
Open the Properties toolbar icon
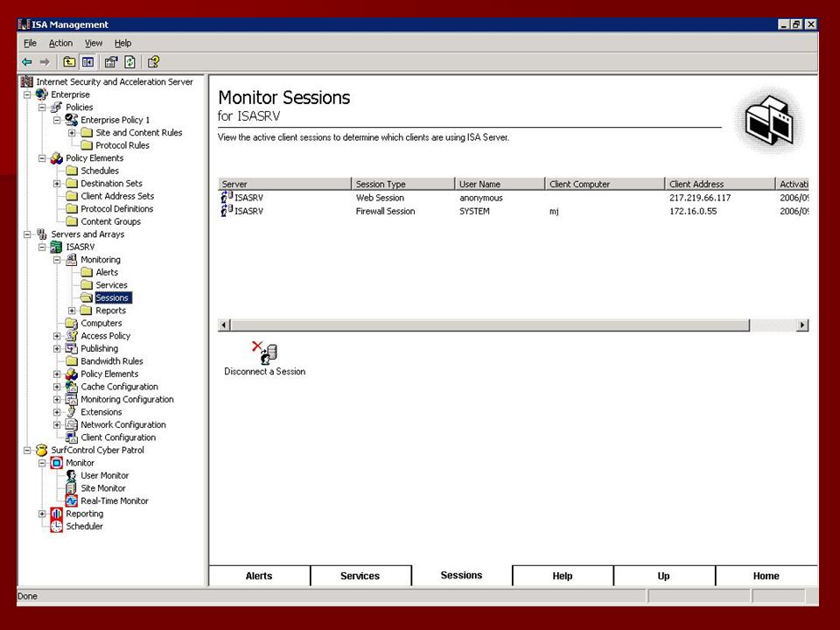coord(111,62)
